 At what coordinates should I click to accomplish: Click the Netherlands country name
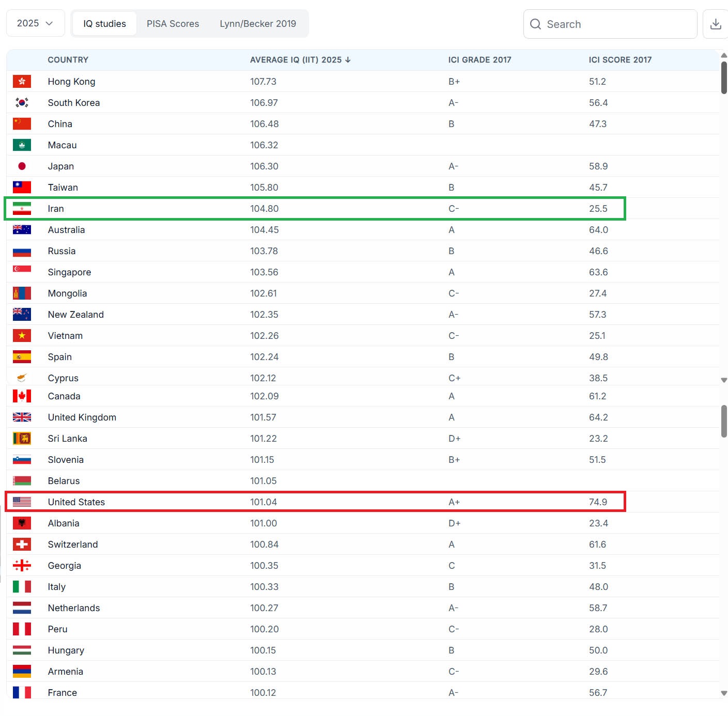[74, 608]
